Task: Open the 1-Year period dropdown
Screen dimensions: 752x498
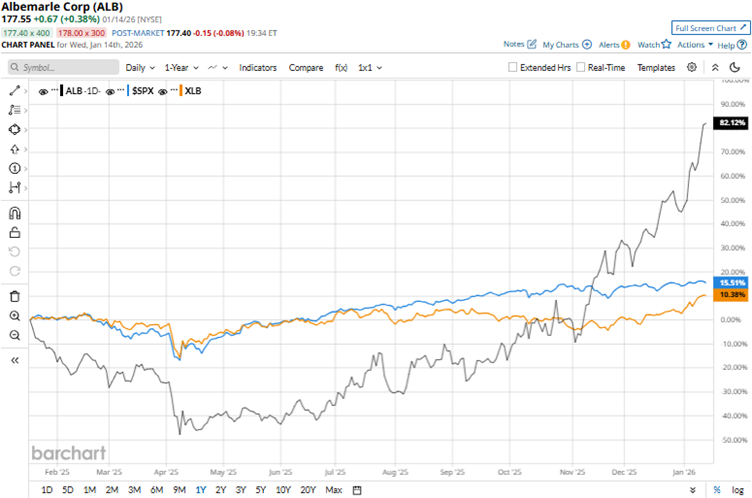Action: [181, 68]
